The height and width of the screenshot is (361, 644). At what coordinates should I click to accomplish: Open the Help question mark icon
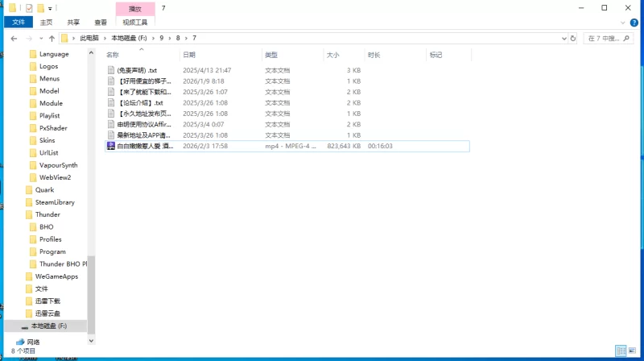coord(634,23)
